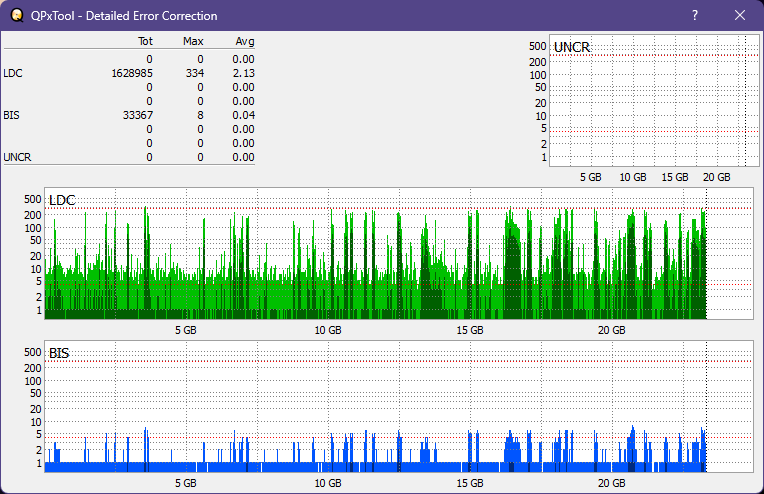Select BIS average value 0.04
Screen dimensions: 764x494
click(x=244, y=115)
